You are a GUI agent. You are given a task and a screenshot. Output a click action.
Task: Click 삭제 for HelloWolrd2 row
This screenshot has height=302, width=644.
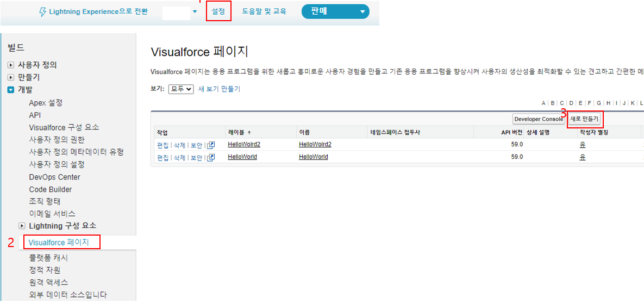point(179,145)
